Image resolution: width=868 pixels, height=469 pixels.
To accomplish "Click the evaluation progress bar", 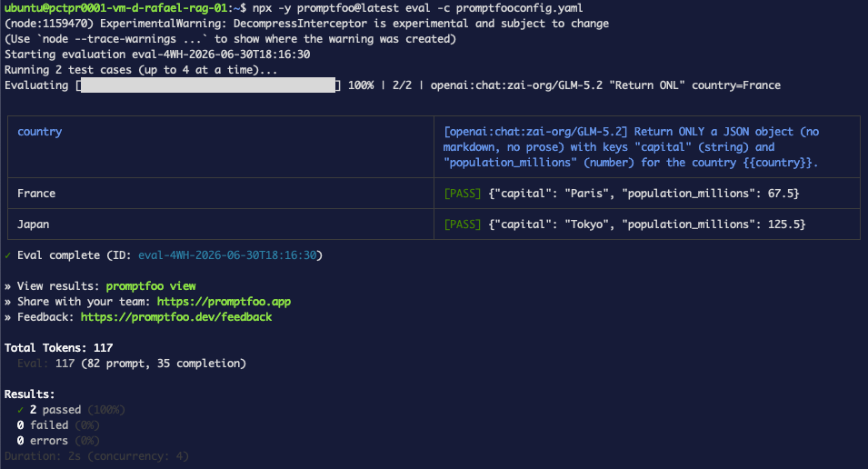I will pos(208,85).
